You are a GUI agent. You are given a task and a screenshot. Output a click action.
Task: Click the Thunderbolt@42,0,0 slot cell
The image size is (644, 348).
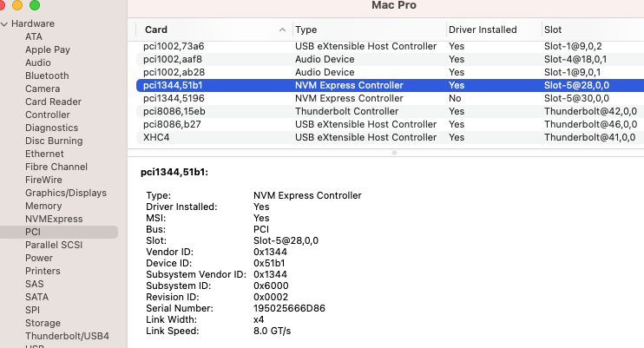coord(590,111)
